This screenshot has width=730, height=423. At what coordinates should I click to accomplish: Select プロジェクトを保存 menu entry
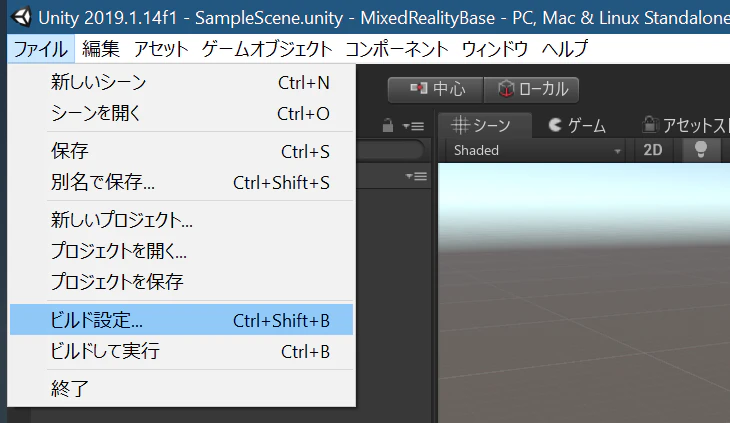182,282
